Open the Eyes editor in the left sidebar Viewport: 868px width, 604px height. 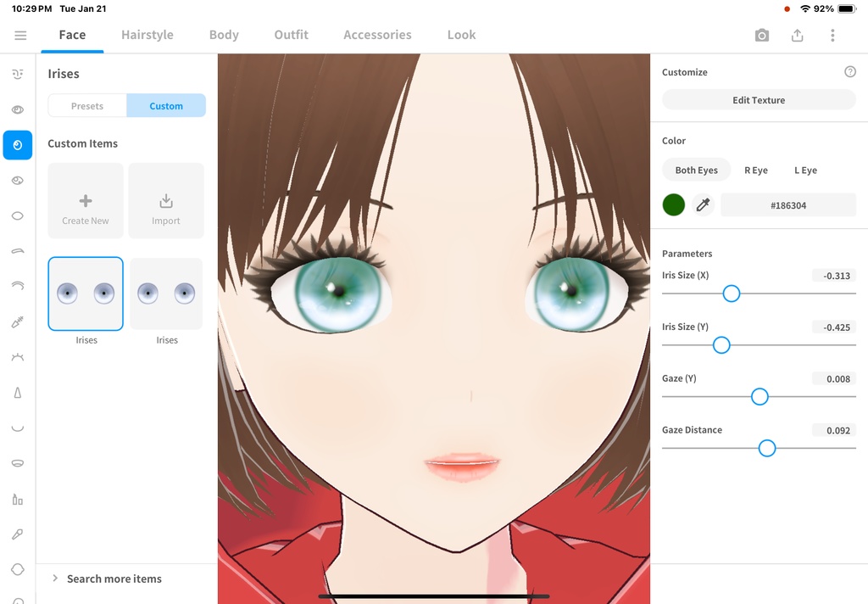click(17, 109)
